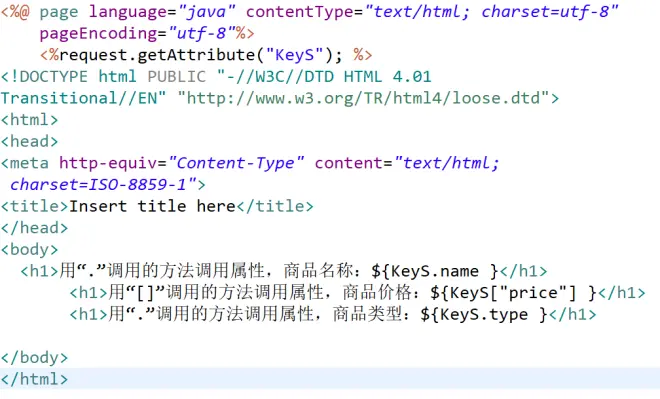This screenshot has height=399, width=660.
Task: Click the <!DOCTYPE html PUBLIC line
Action: pos(216,77)
